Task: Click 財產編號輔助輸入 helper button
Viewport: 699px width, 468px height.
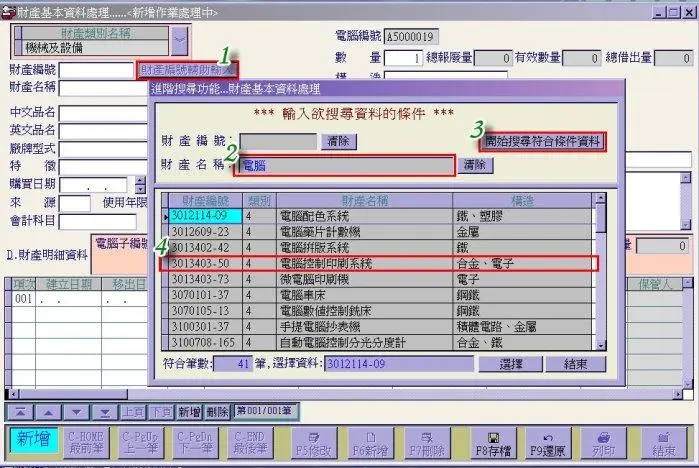Action: (x=187, y=70)
